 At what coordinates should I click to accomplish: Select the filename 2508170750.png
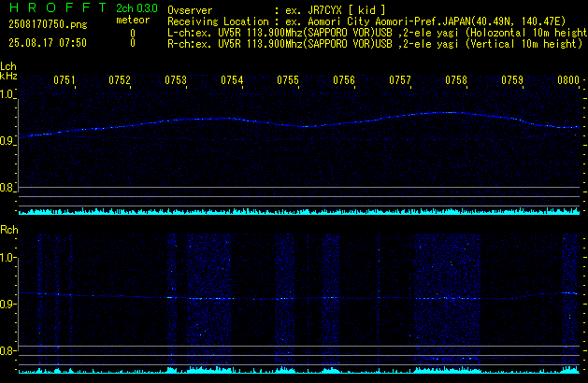[x=48, y=24]
